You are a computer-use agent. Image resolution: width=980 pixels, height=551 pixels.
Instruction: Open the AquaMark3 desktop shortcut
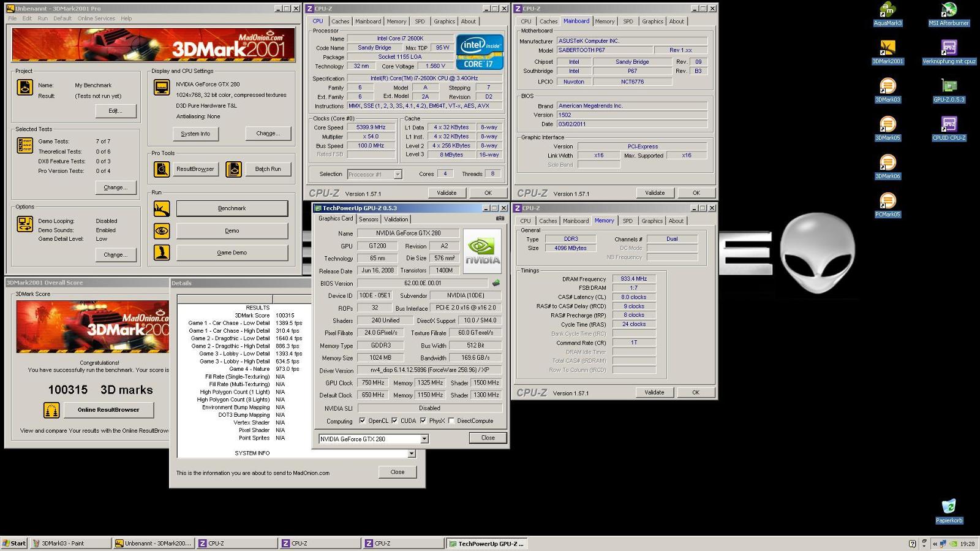click(888, 14)
